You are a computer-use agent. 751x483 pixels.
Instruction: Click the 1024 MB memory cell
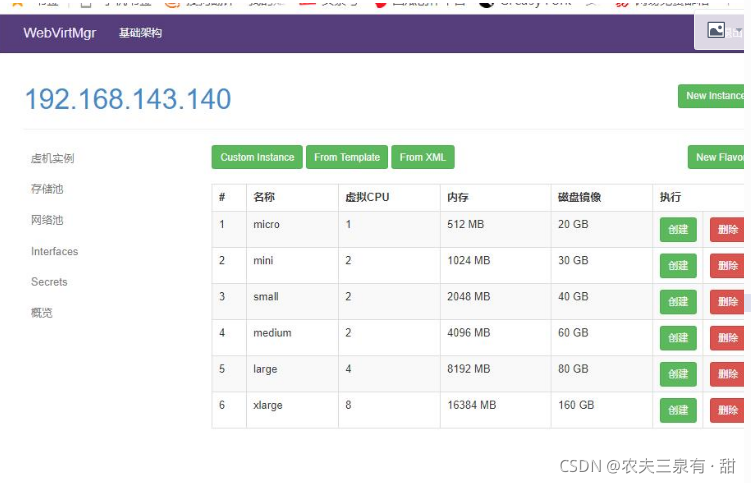[x=495, y=265]
